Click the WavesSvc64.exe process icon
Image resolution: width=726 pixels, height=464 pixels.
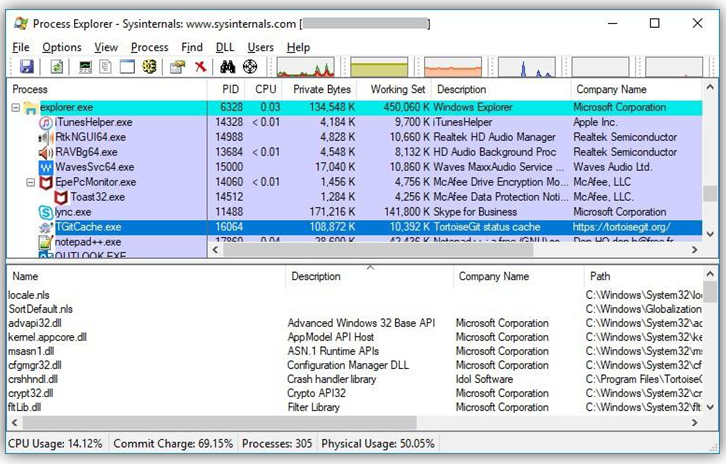(46, 167)
